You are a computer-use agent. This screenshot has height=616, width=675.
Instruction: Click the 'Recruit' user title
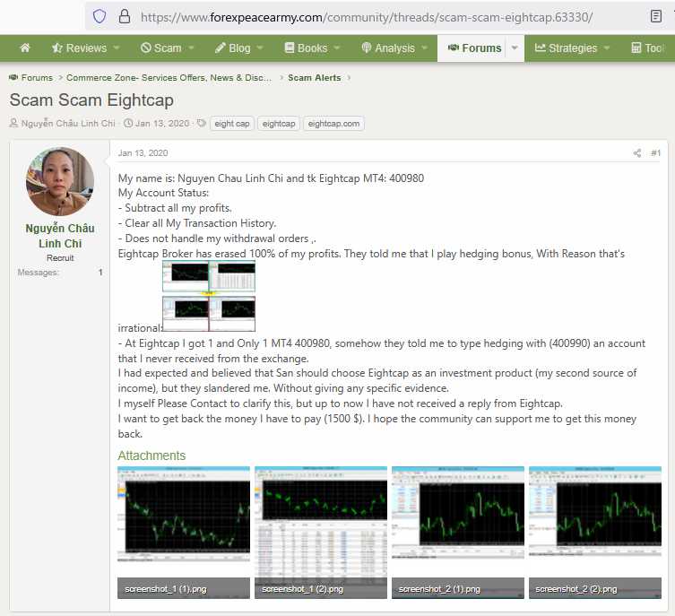60,258
